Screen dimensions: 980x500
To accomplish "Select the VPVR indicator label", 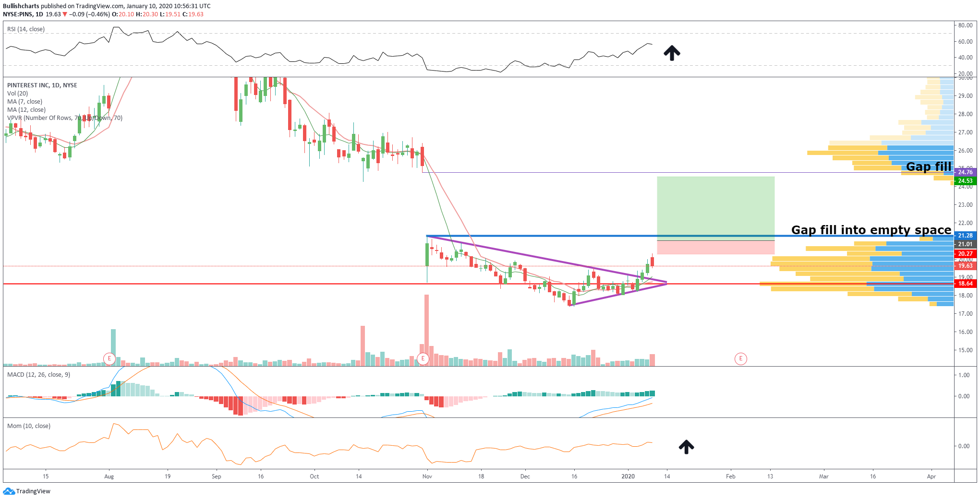I will [x=65, y=118].
